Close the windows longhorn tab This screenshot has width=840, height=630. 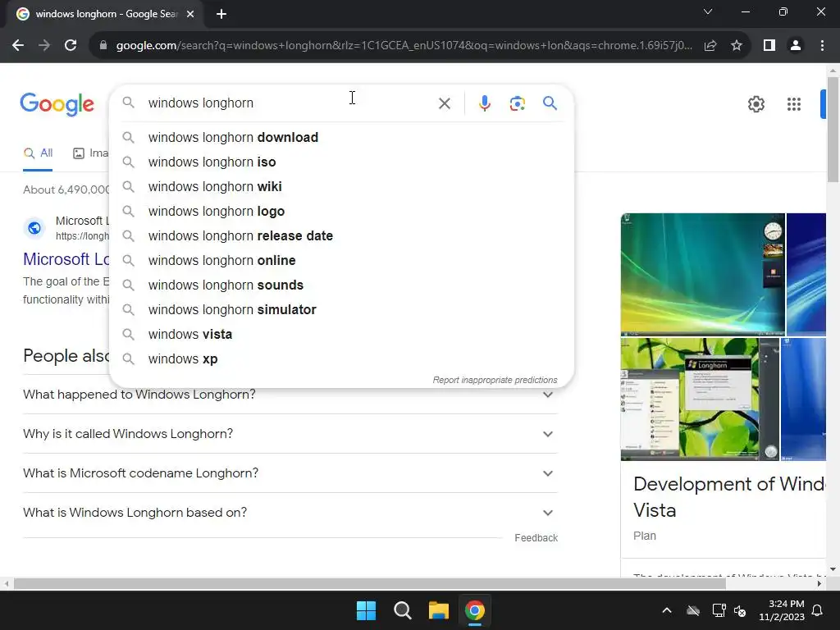[x=190, y=14]
